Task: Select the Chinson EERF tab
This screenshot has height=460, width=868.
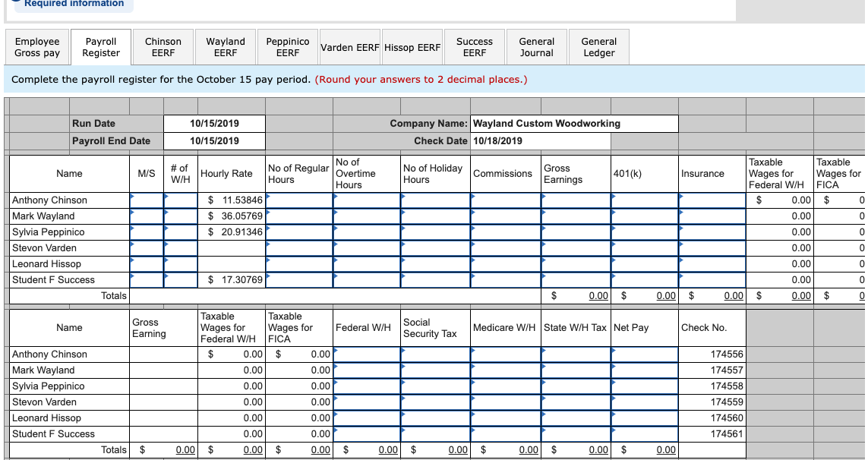Action: pos(163,46)
